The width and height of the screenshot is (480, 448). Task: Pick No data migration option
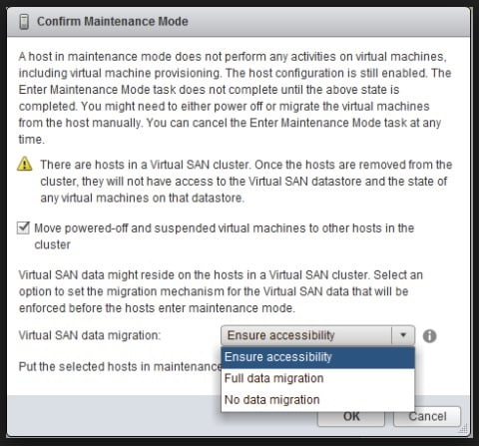pos(317,400)
